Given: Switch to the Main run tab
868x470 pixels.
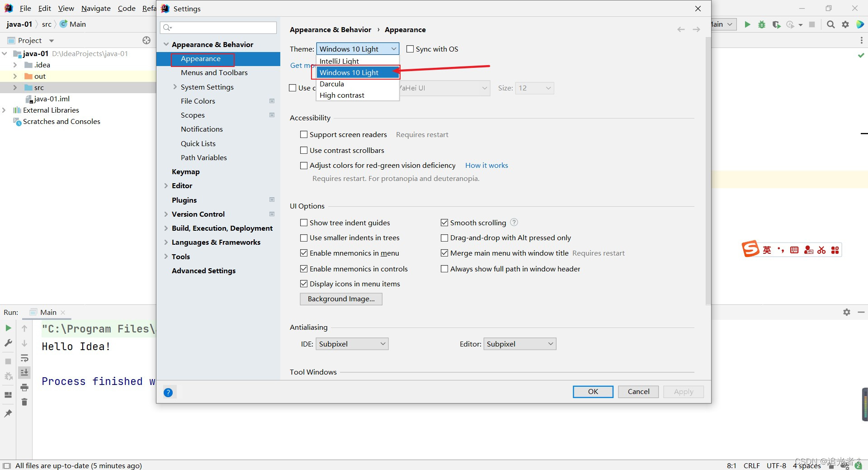Looking at the screenshot, I should click(48, 312).
